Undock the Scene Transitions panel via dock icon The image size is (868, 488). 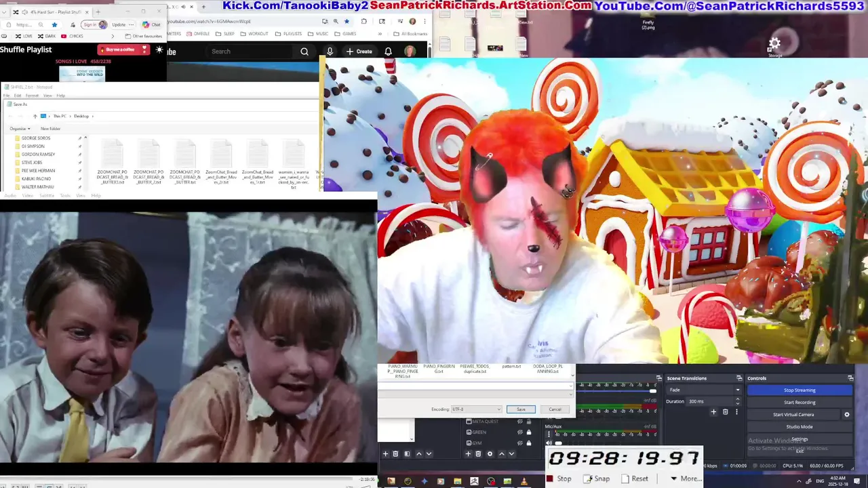(x=739, y=378)
